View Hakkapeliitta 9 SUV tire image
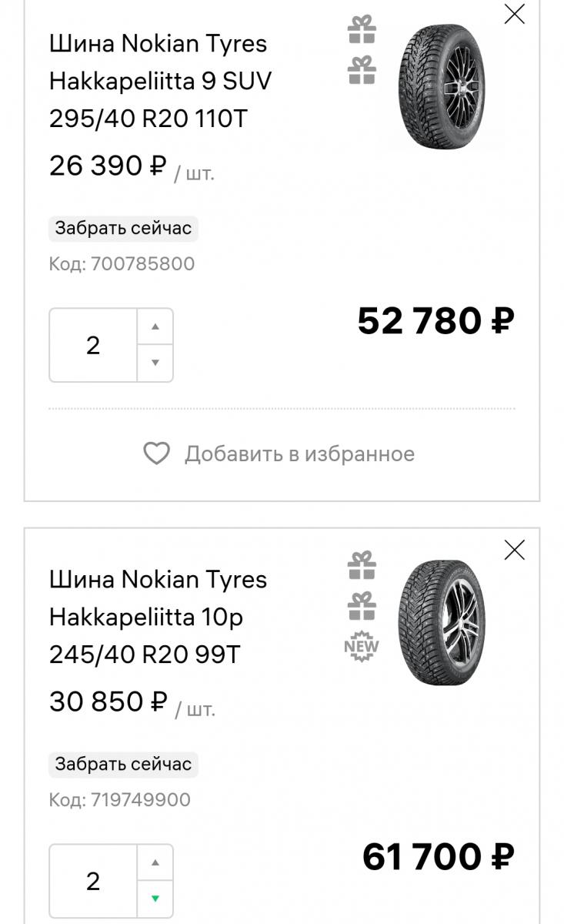Viewport: 564px width, 924px height. tap(441, 86)
